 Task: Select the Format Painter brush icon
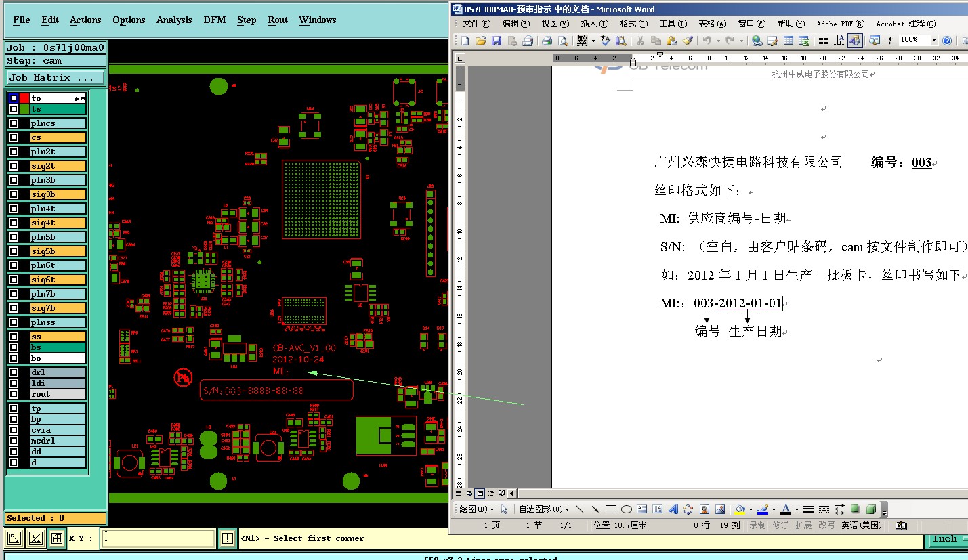pos(688,41)
